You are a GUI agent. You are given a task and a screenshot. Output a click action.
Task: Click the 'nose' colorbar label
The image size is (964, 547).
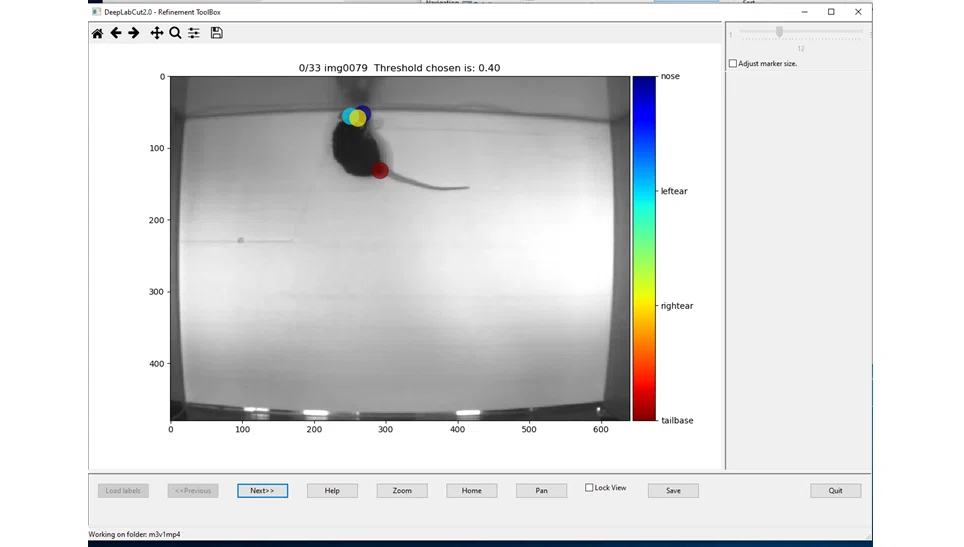click(670, 76)
